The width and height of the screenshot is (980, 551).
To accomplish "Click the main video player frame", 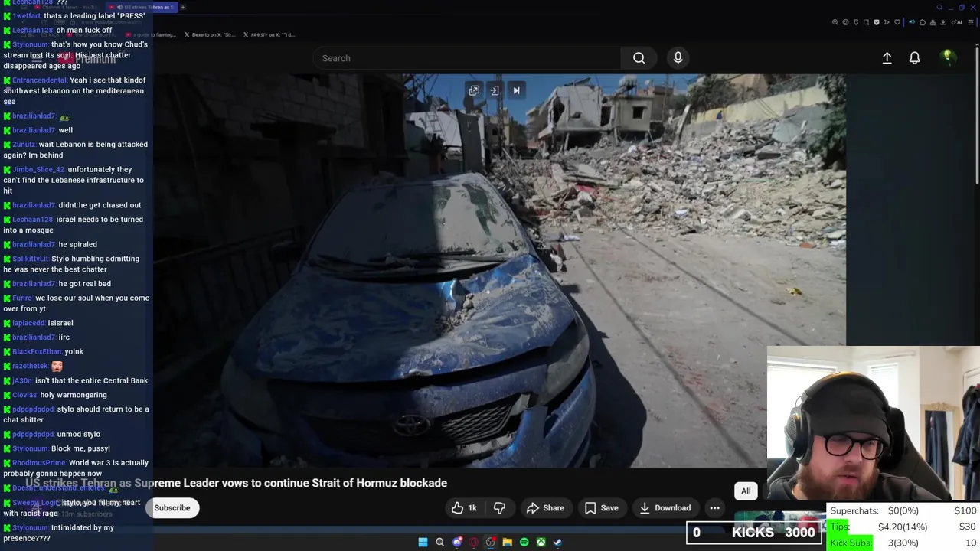I will coord(499,270).
